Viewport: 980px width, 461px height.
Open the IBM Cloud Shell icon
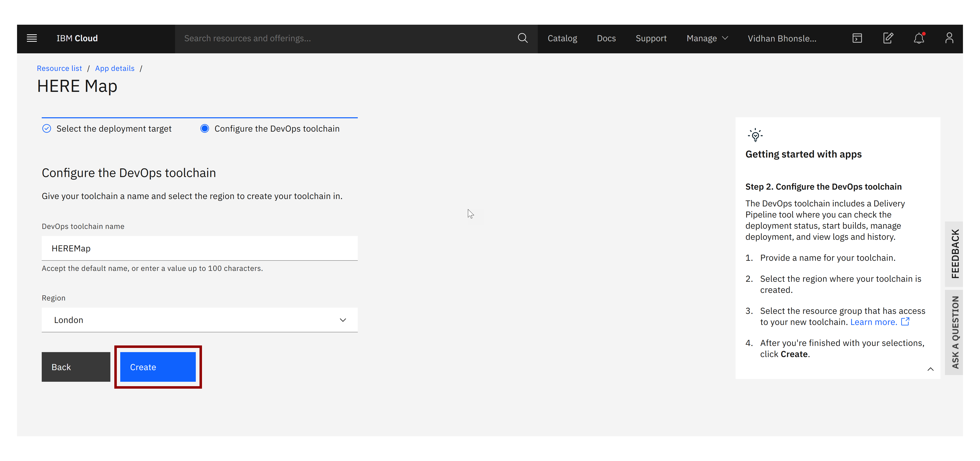(x=857, y=39)
